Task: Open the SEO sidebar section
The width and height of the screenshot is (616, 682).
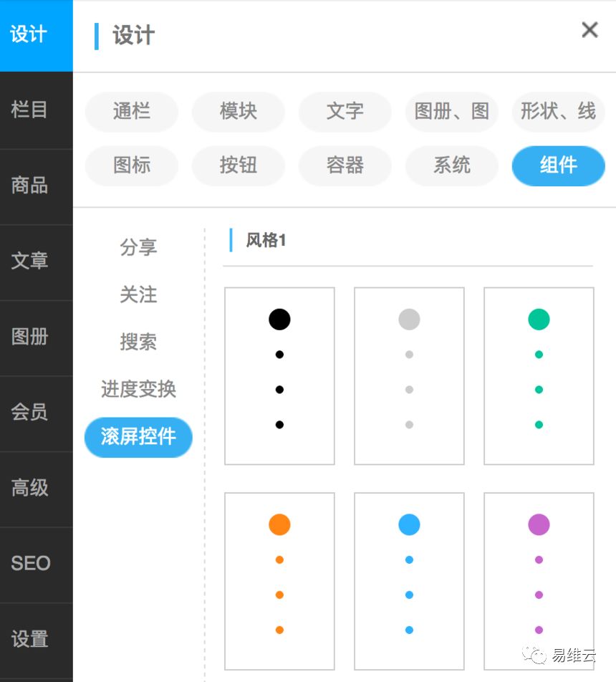Action: (36, 565)
